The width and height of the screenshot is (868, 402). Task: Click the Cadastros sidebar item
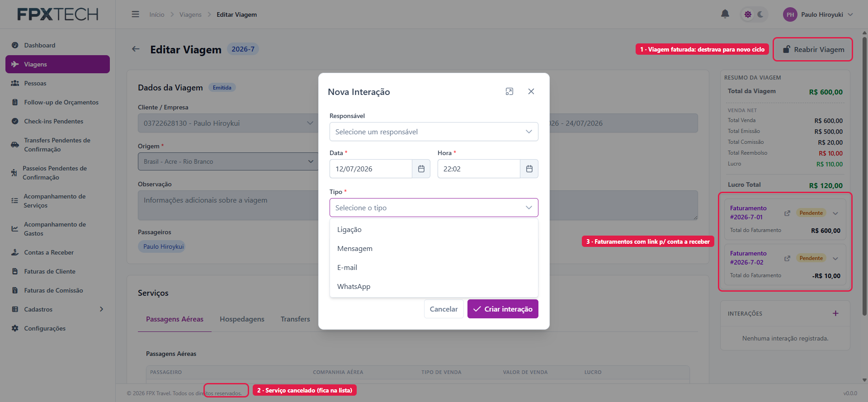coord(57,309)
